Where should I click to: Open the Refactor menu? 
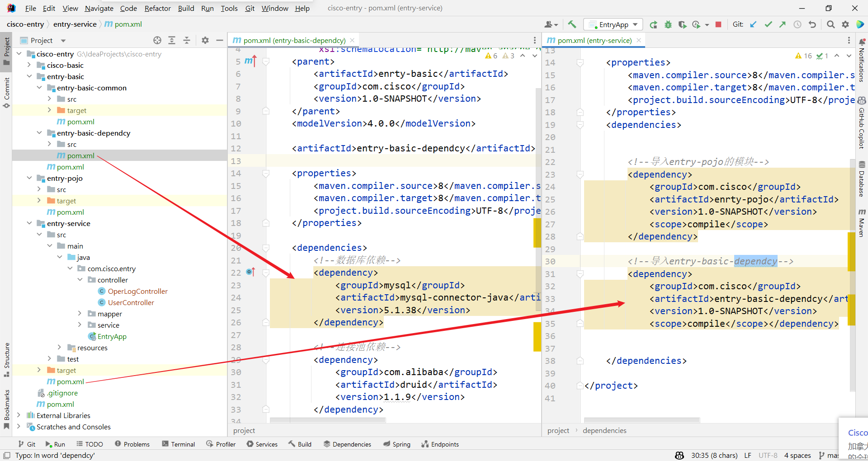tap(157, 8)
